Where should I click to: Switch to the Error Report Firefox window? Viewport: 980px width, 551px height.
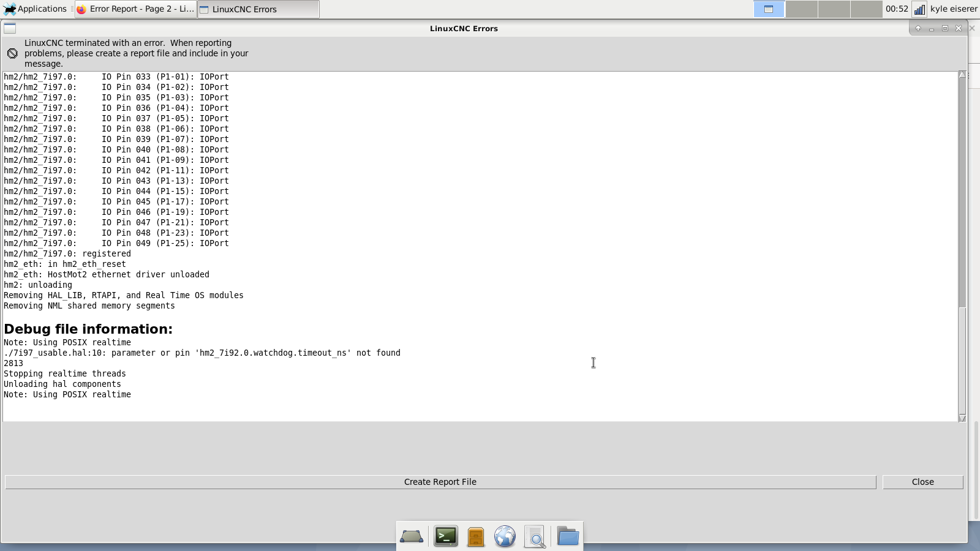135,9
